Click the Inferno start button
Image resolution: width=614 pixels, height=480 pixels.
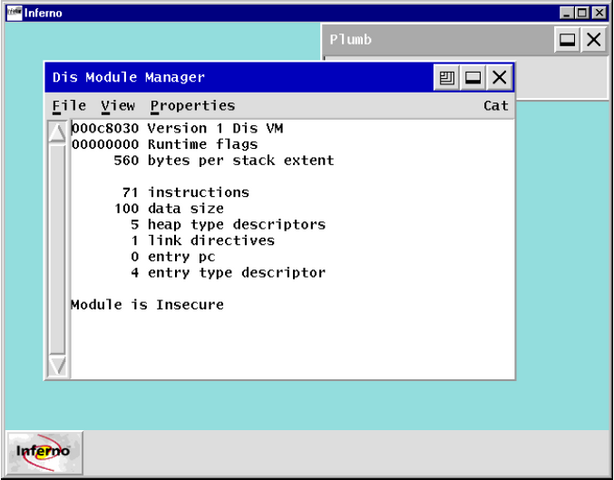pyautogui.click(x=44, y=452)
